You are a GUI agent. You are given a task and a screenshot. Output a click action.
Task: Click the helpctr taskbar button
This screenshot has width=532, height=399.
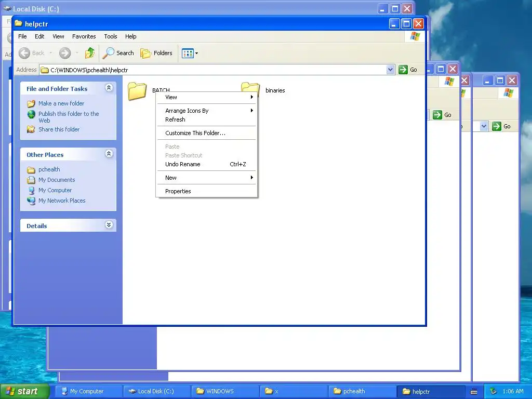431,391
